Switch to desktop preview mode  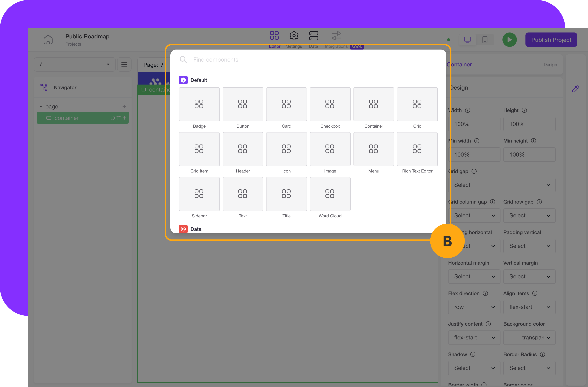(x=467, y=40)
